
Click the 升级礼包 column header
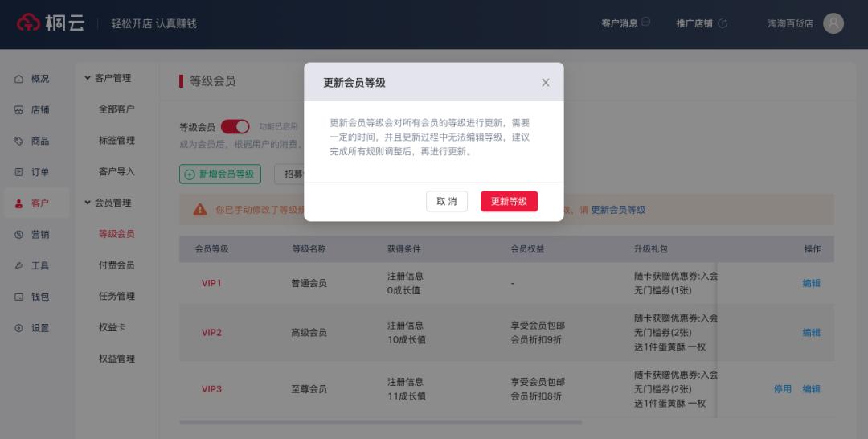tap(650, 249)
